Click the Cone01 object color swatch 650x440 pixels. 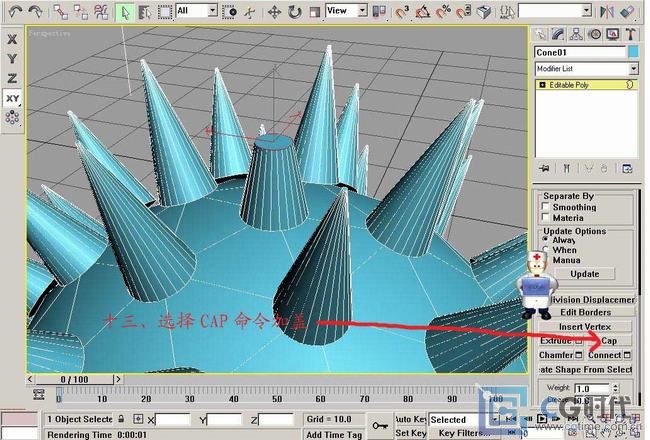click(x=633, y=52)
